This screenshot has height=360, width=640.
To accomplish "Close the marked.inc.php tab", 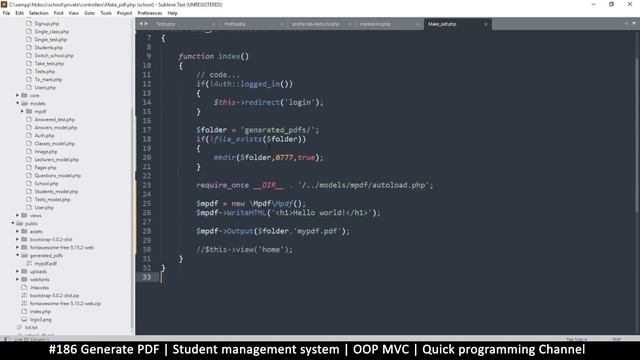I will pos(417,24).
